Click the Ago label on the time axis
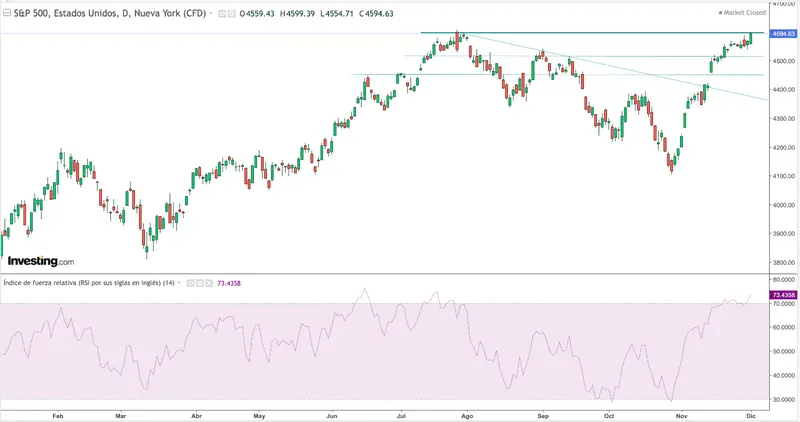The width and height of the screenshot is (800, 422). (x=467, y=416)
